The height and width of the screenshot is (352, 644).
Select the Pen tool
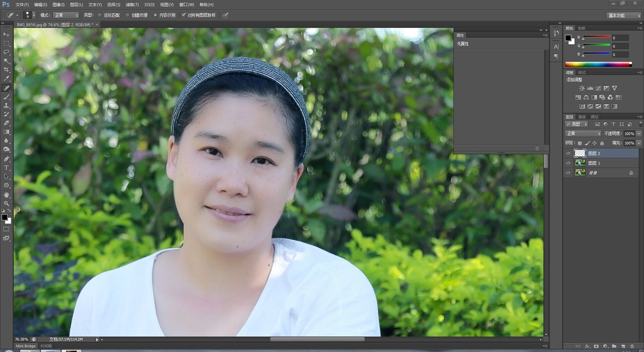point(7,159)
